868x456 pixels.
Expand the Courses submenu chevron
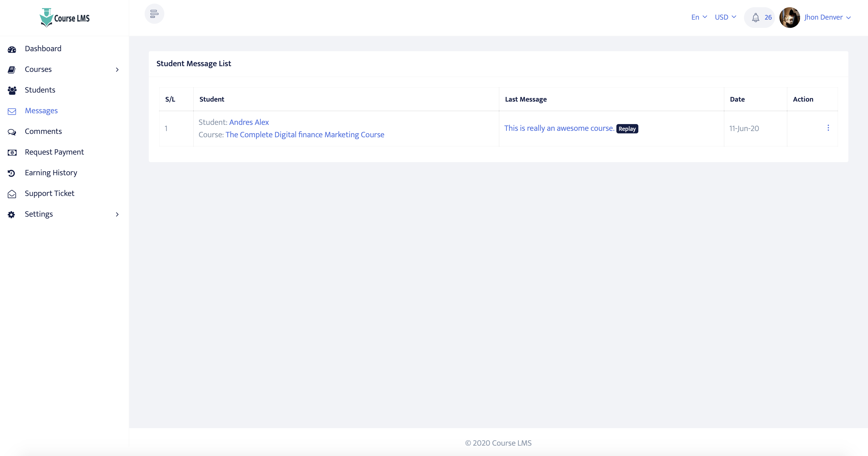(x=117, y=70)
